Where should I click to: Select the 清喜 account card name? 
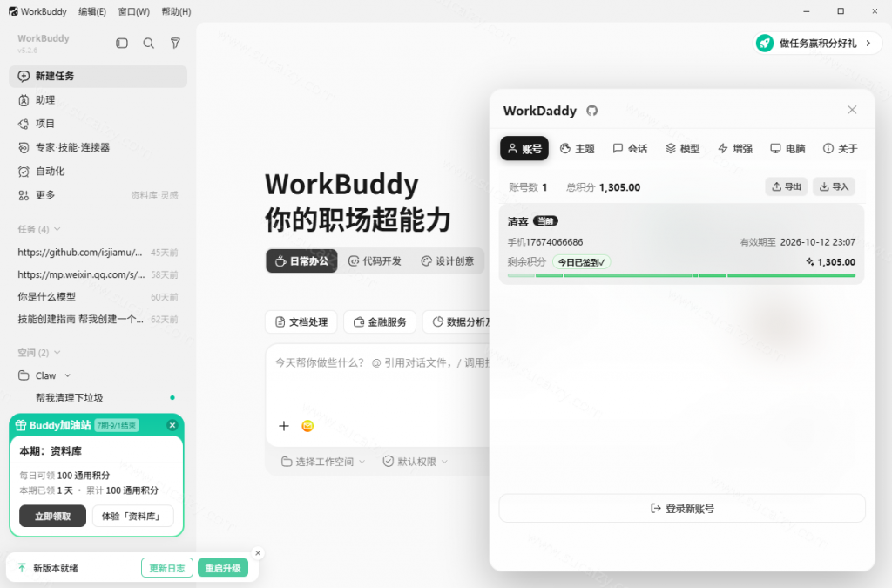[517, 221]
